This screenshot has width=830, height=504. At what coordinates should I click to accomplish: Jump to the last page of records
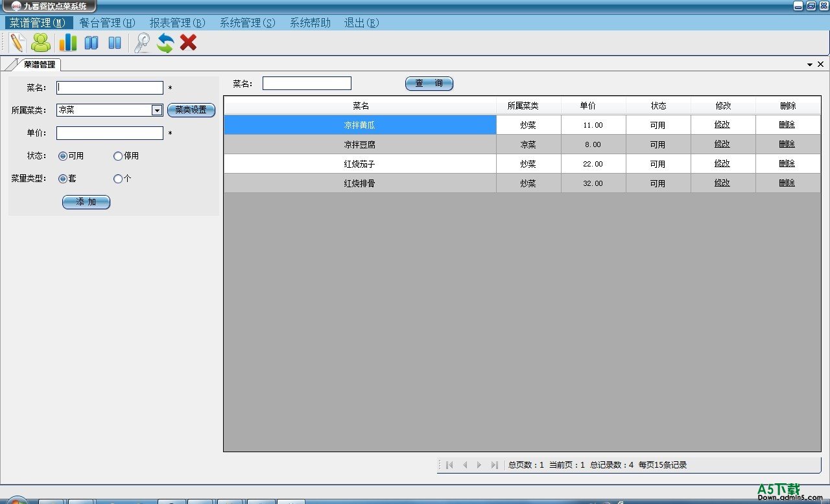pos(495,465)
